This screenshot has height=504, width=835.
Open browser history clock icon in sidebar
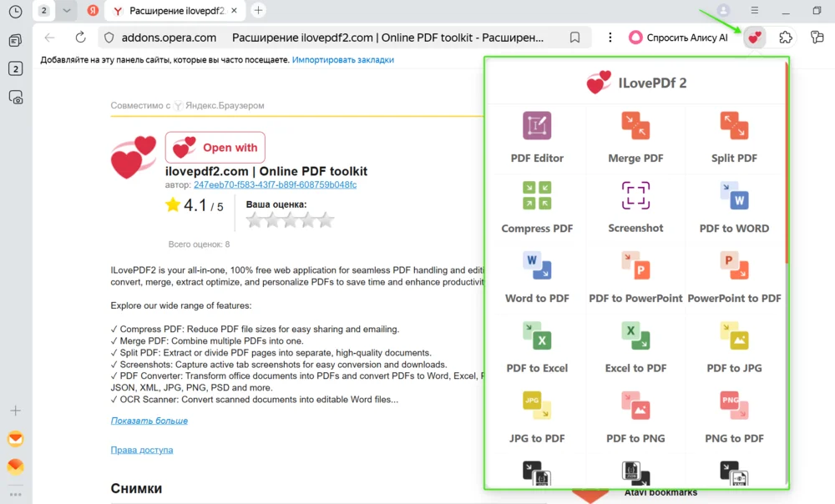point(15,12)
